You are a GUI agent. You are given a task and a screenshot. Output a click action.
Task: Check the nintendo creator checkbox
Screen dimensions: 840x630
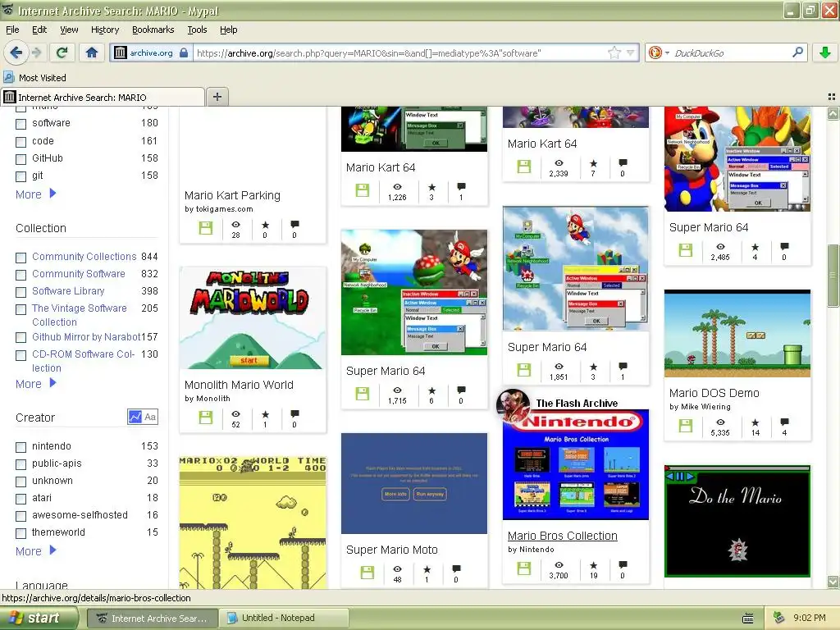(21, 447)
